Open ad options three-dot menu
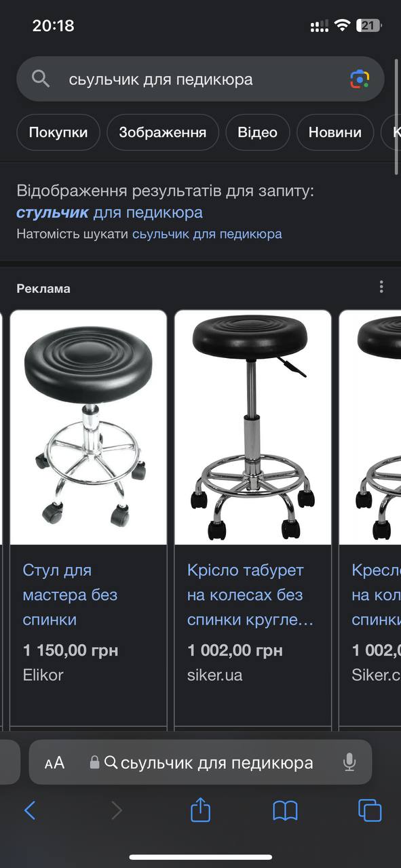Image resolution: width=401 pixels, height=868 pixels. point(381,287)
